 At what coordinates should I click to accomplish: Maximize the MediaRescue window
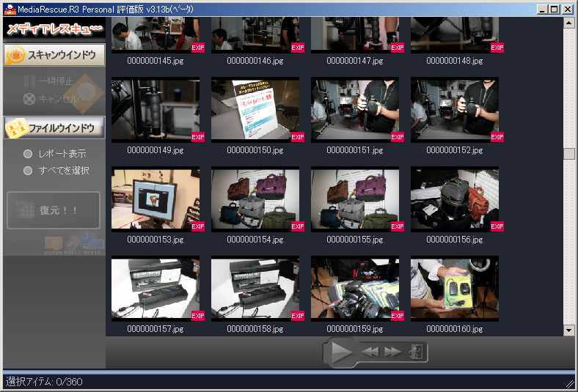555,10
